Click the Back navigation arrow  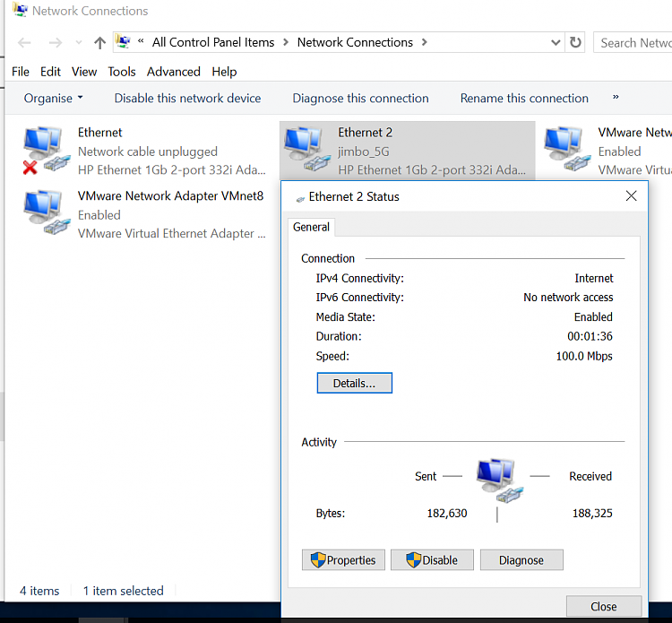coord(24,42)
